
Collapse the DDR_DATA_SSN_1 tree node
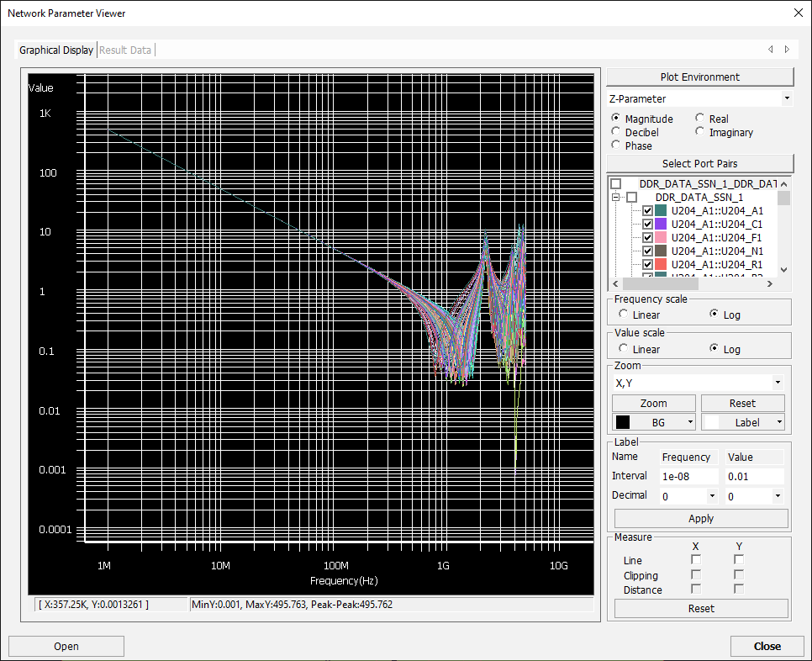click(616, 198)
